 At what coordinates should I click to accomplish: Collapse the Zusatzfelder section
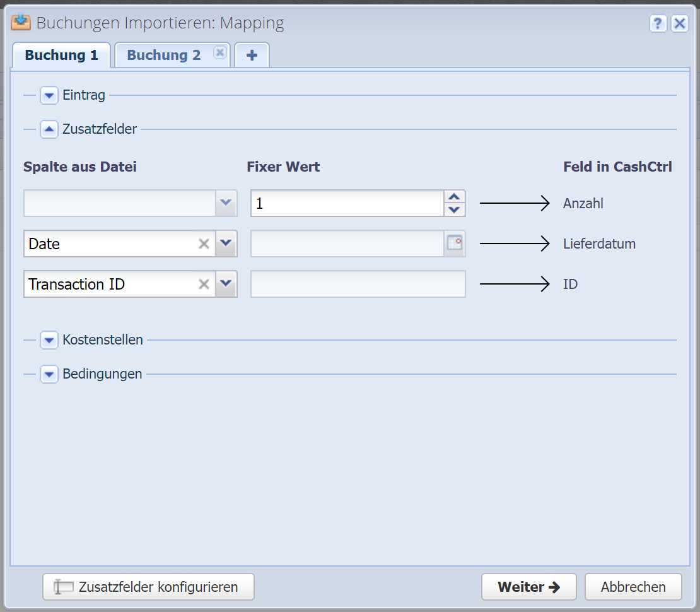click(49, 129)
